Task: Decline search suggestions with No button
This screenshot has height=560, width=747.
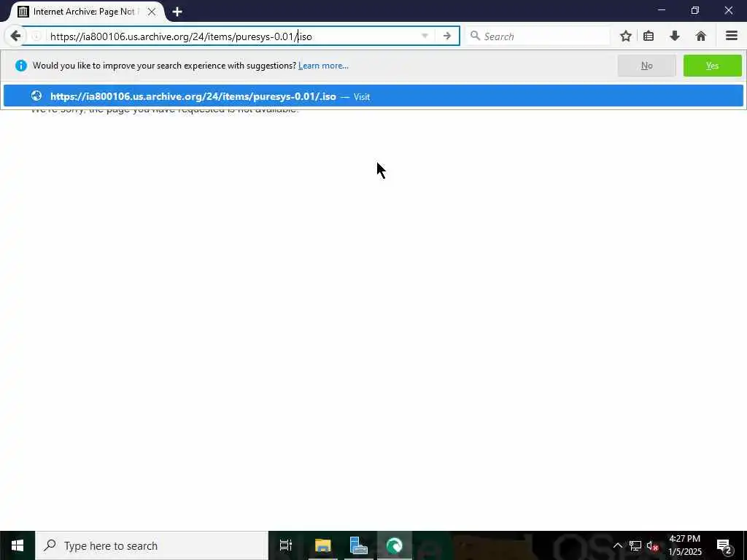Action: pos(646,66)
